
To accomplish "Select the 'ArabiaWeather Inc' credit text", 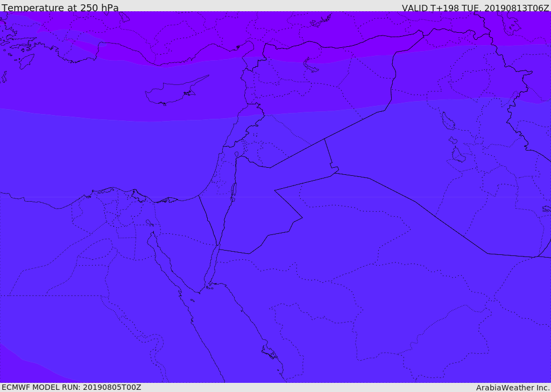I will coord(513,388).
